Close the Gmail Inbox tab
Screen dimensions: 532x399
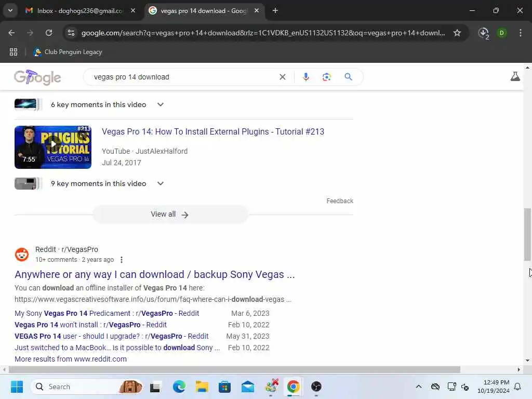click(x=133, y=11)
